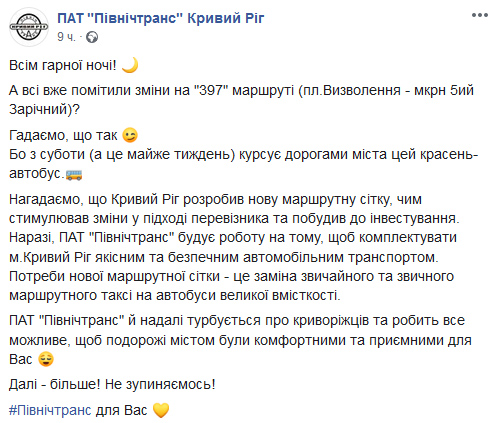This screenshot has width=494, height=423.
Task: Click the crescent moon emoji
Action: (130, 65)
